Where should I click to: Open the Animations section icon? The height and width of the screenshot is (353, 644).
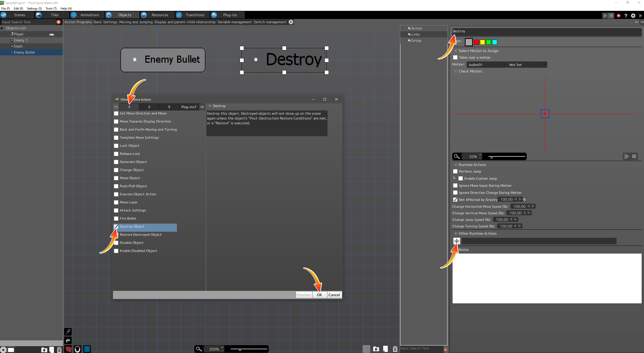point(74,15)
